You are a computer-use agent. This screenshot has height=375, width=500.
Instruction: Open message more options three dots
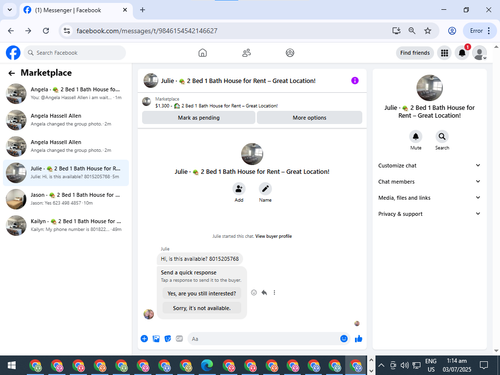point(274,293)
